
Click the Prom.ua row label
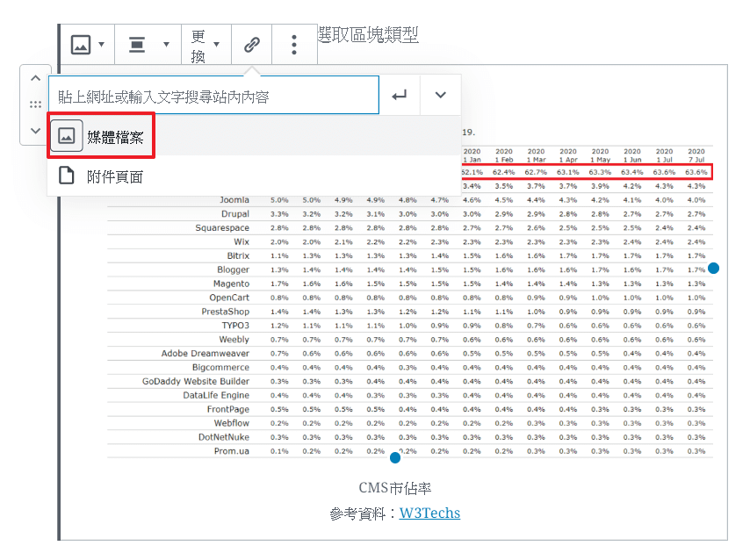tap(232, 451)
